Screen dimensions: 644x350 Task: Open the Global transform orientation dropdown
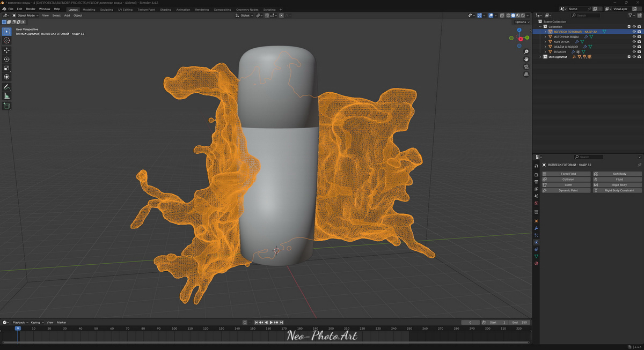tap(245, 16)
